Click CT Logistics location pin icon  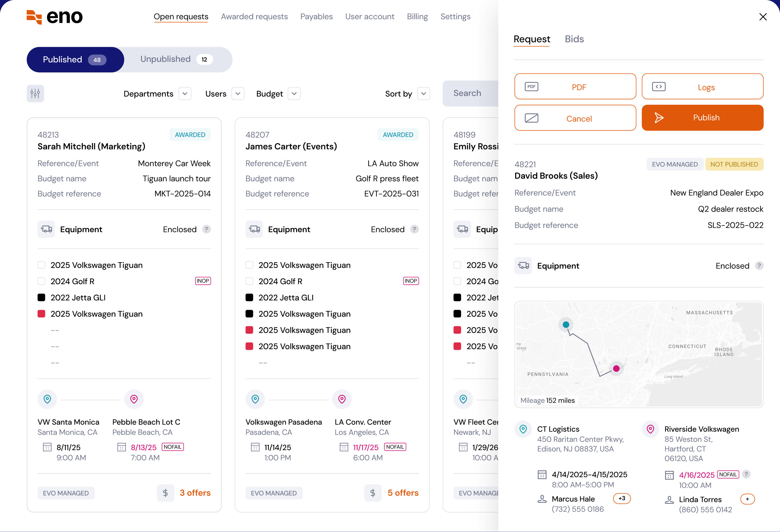point(523,429)
